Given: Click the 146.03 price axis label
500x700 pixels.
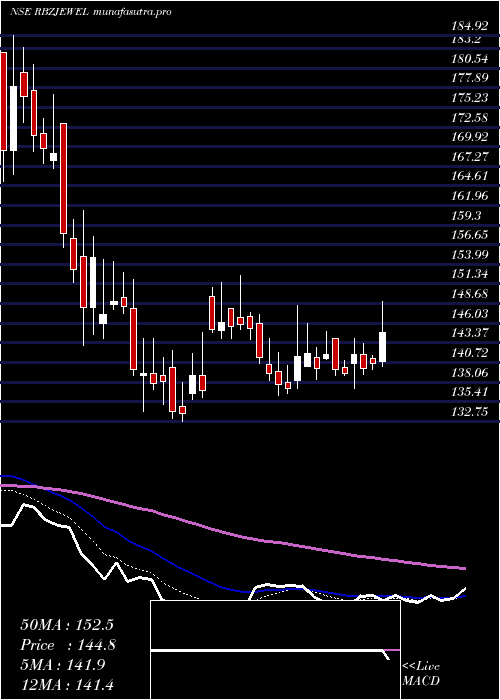Looking at the screenshot, I should click(x=470, y=313).
